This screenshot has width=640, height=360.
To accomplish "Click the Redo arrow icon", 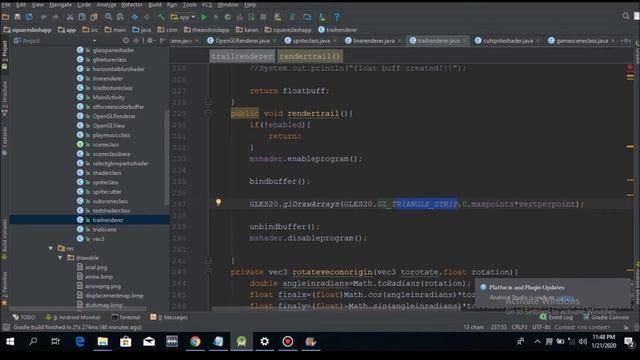I will pyautogui.click(x=56, y=17).
